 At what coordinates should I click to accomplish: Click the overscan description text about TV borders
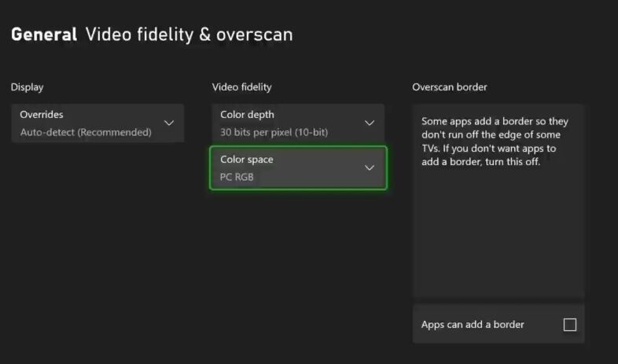495,142
